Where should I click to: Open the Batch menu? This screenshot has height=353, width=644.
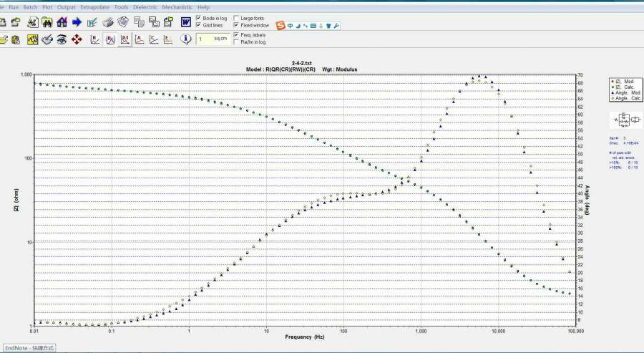pyautogui.click(x=30, y=7)
